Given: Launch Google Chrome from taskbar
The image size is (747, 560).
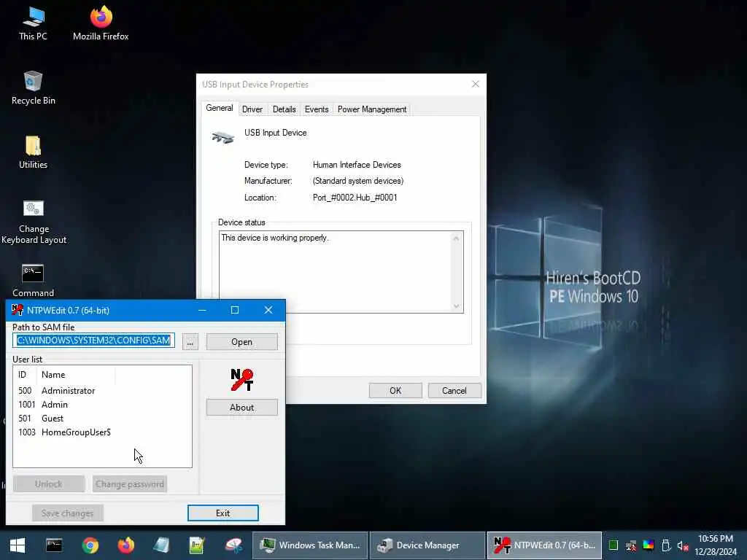Looking at the screenshot, I should point(90,545).
